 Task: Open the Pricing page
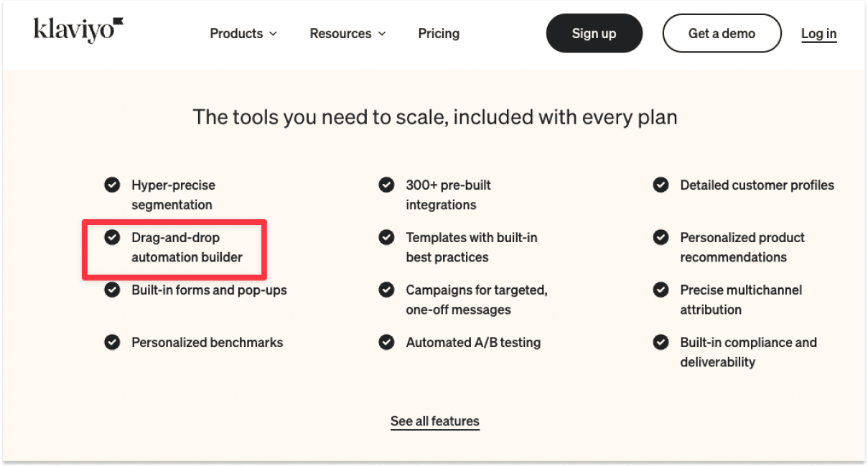coord(439,33)
